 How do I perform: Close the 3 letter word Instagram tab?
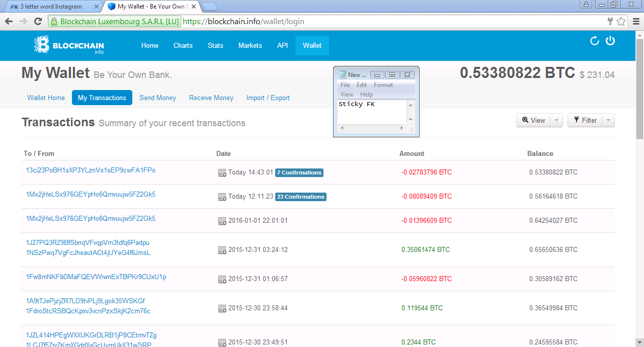[x=97, y=7]
